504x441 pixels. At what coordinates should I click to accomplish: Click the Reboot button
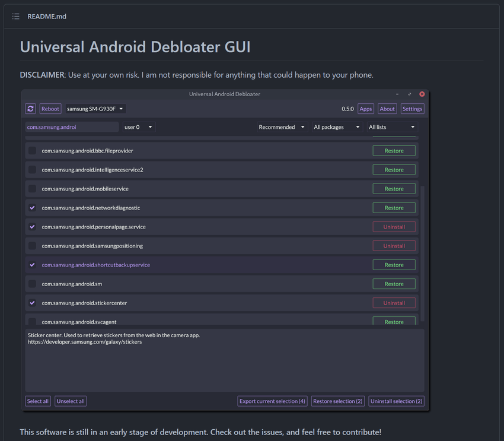[50, 109]
